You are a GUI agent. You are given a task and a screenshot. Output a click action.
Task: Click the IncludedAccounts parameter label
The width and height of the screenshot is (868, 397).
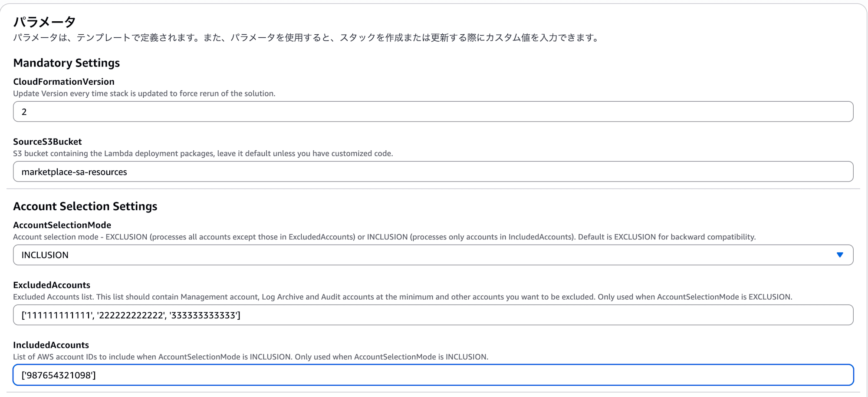pyautogui.click(x=51, y=345)
